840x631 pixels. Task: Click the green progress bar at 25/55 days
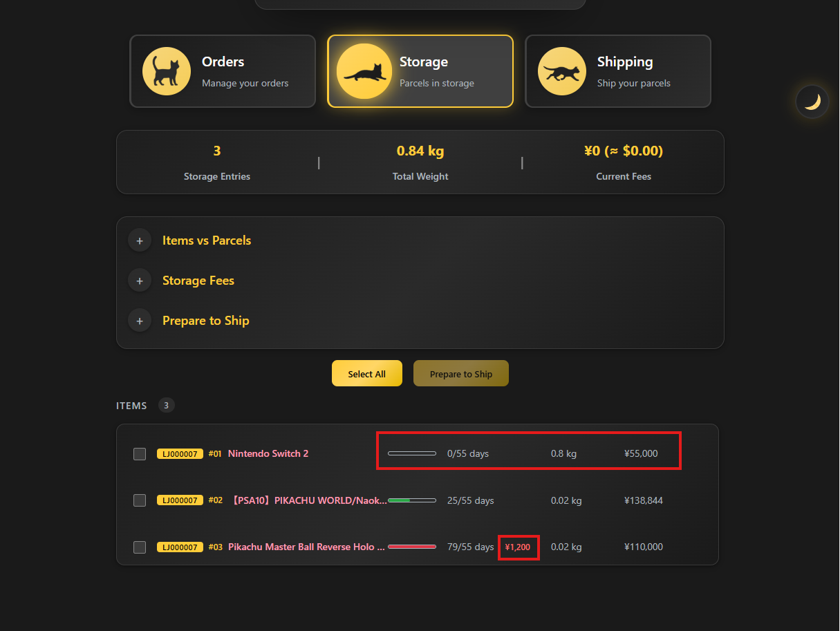412,500
